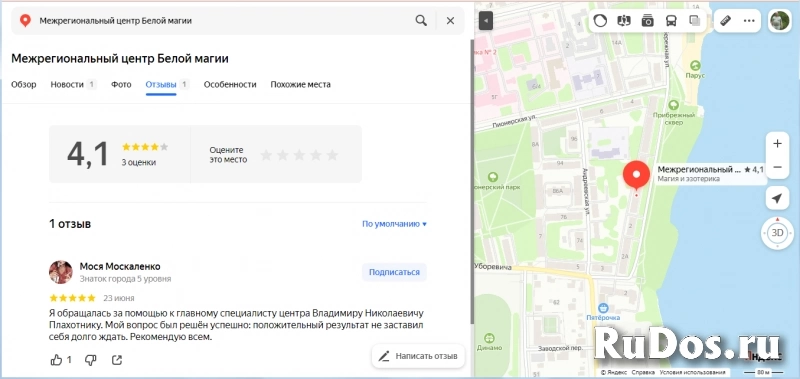Screen dimensions: 800x379
Task: Open the photos camera icon on the map toolbar
Action: pos(647,20)
